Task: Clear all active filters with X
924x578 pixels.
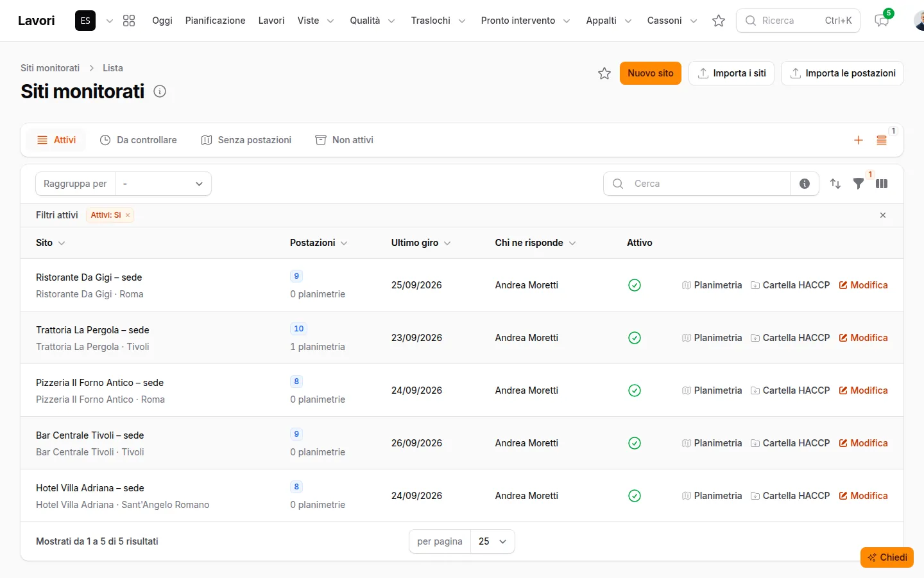Action: (x=883, y=215)
